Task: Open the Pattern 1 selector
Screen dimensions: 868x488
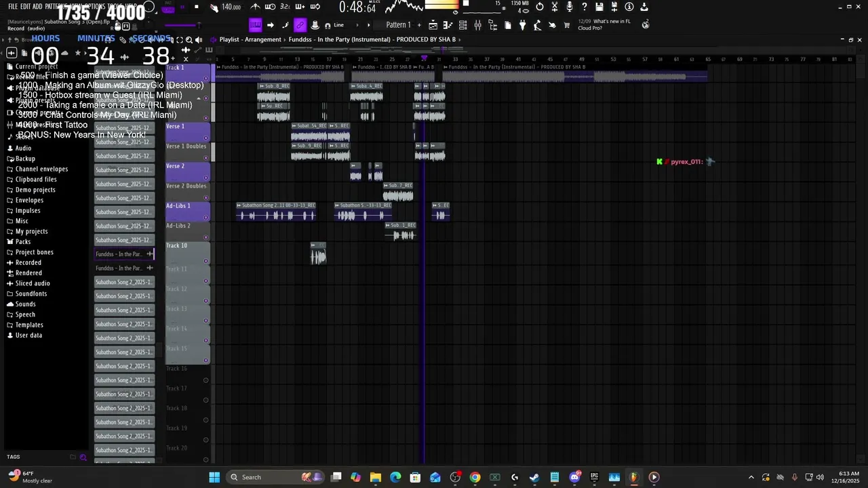Action: tap(398, 25)
